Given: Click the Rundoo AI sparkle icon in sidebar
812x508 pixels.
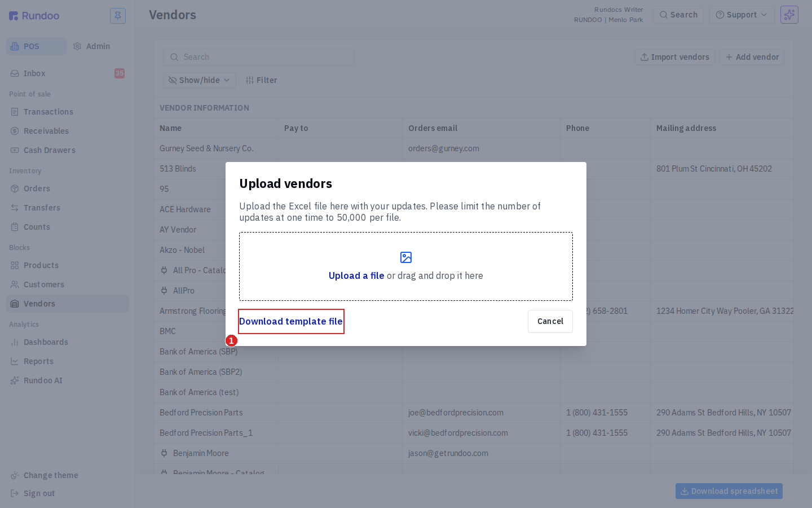Looking at the screenshot, I should point(15,380).
